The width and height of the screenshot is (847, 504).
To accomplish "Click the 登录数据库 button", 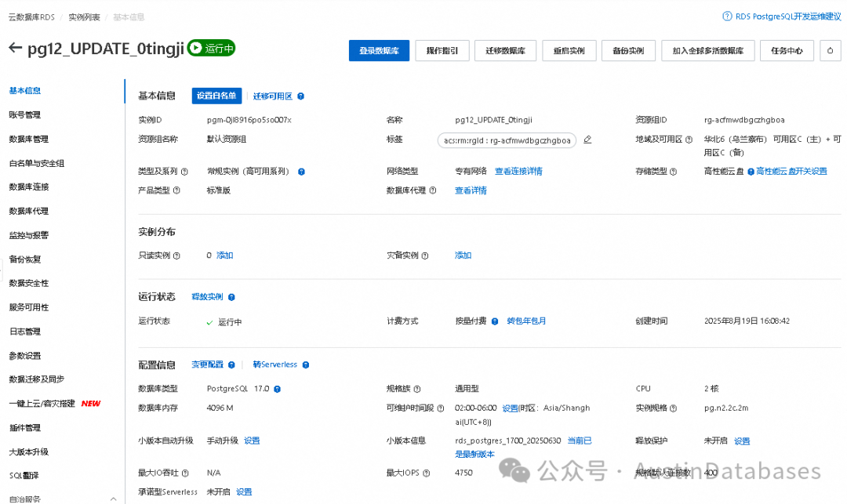I will tap(380, 51).
